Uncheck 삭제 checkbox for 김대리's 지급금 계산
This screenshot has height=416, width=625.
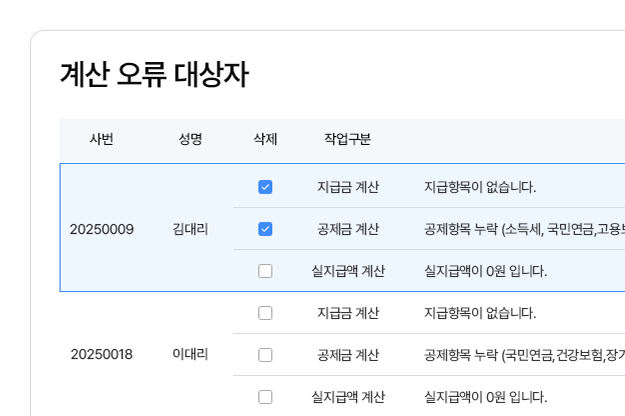(x=265, y=187)
